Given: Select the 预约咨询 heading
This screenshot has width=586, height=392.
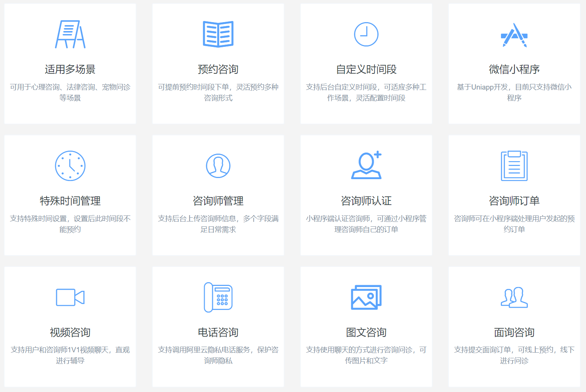Looking at the screenshot, I should 218,69.
